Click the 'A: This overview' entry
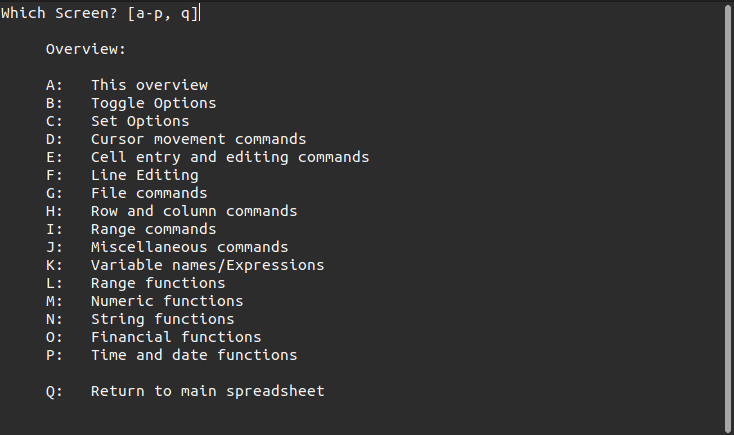 [127, 85]
